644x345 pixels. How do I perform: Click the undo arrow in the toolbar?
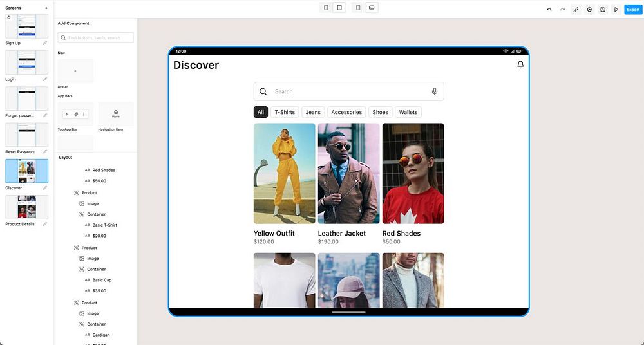pos(549,10)
